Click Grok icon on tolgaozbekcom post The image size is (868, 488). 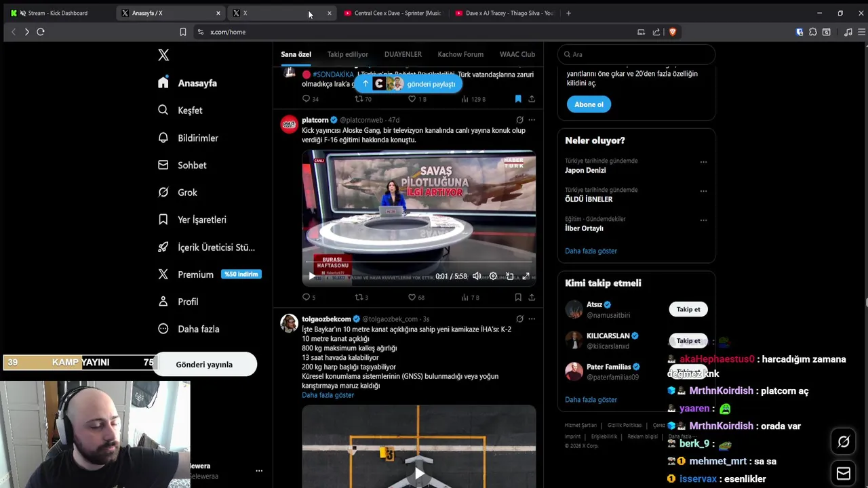coord(519,319)
